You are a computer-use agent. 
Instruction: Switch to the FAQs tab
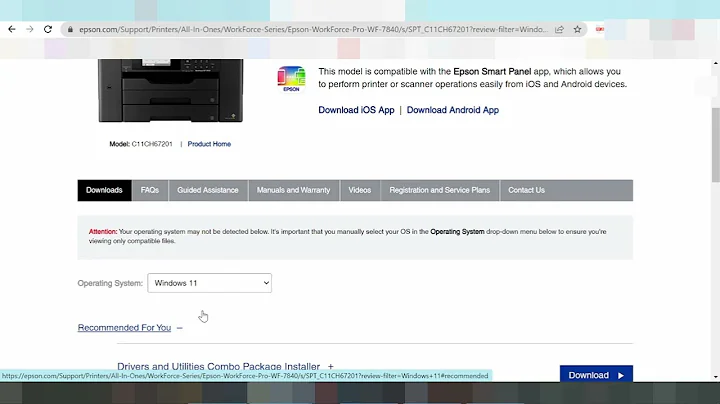(x=150, y=190)
